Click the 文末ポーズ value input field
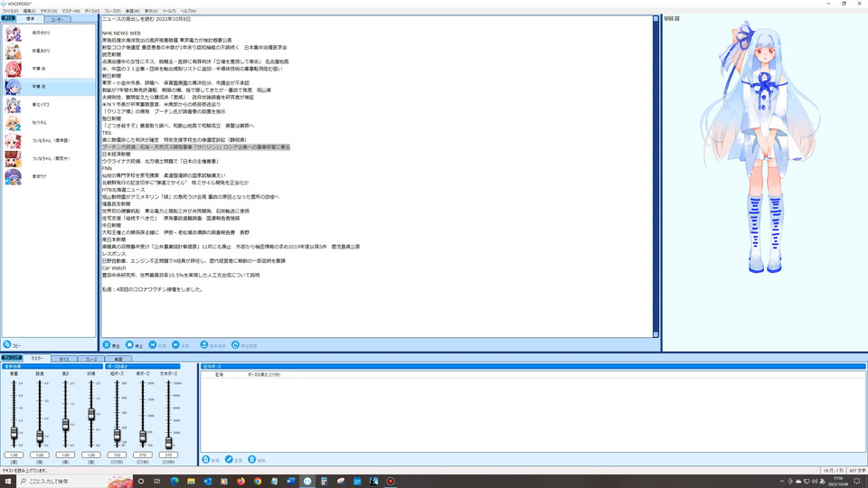Viewport: 868px width, 488px height. click(168, 455)
